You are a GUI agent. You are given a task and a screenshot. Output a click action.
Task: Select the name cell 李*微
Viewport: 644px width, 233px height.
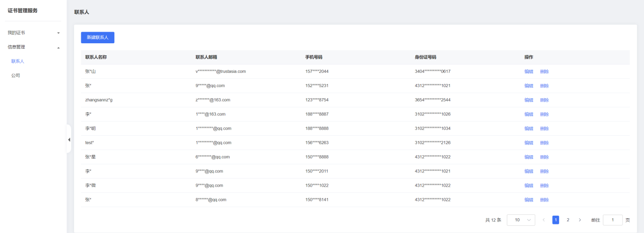click(x=90, y=185)
